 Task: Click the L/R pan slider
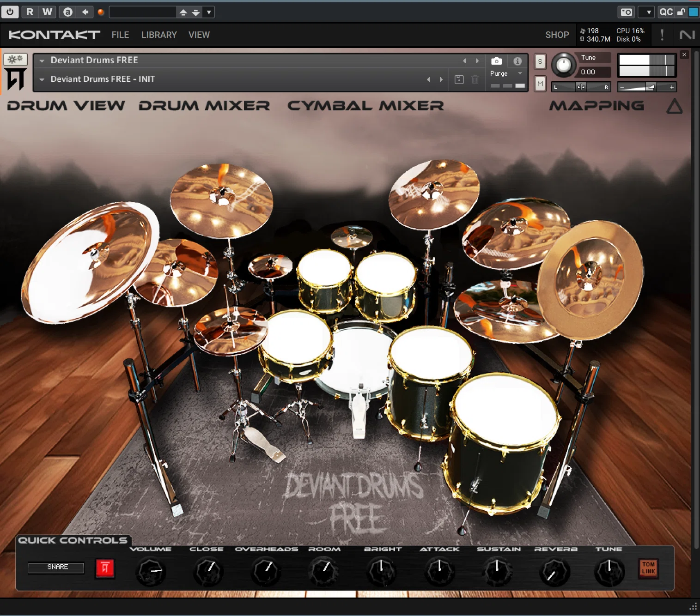point(581,87)
